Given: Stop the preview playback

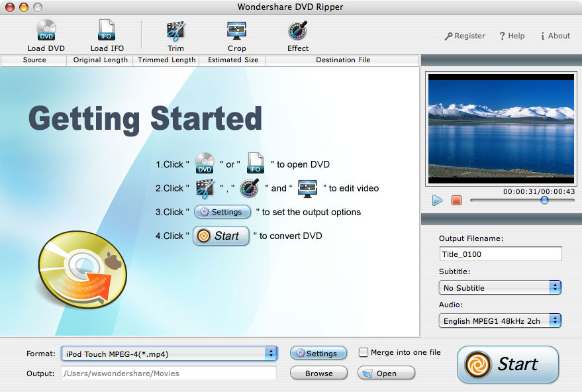Looking at the screenshot, I should (457, 201).
